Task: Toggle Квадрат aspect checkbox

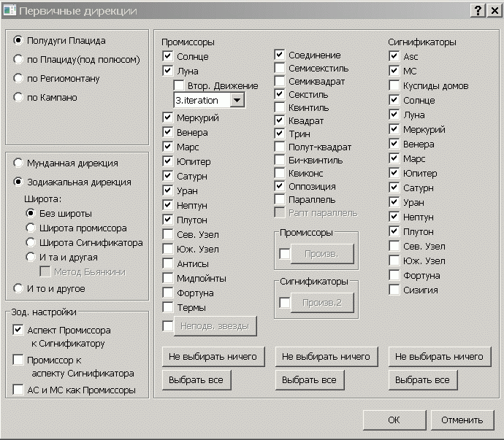Action: [x=280, y=120]
